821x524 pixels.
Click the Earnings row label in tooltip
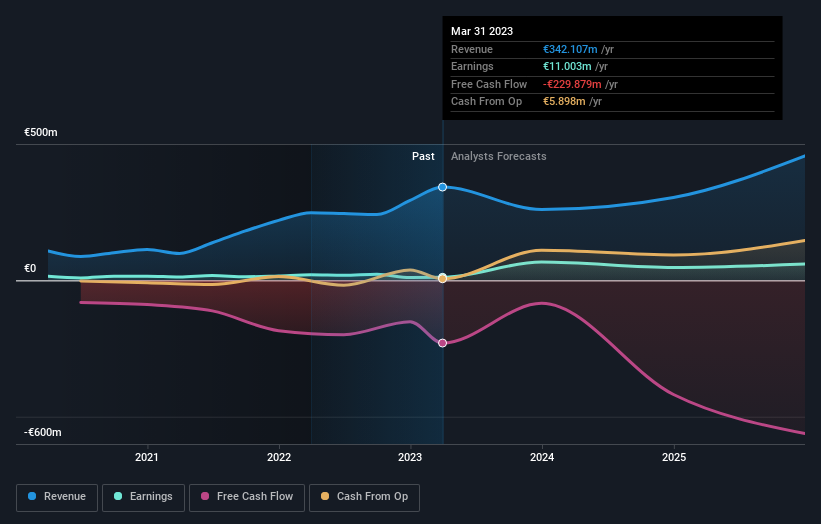pyautogui.click(x=472, y=66)
